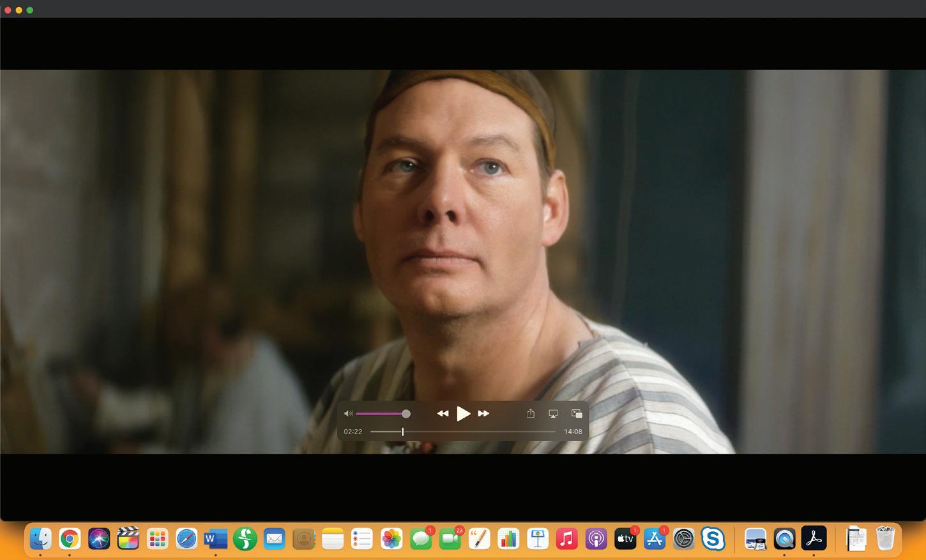926x560 pixels.
Task: Open Numbers from the dock
Action: pos(508,540)
